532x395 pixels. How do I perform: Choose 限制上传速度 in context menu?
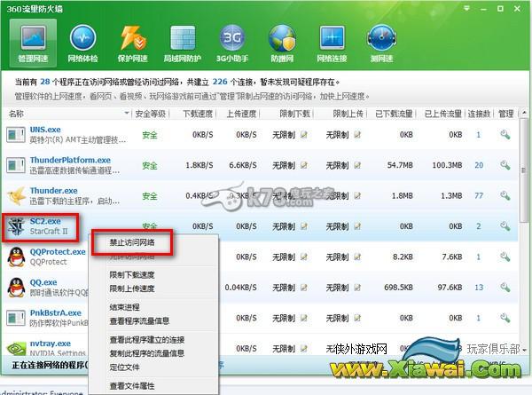pyautogui.click(x=131, y=288)
